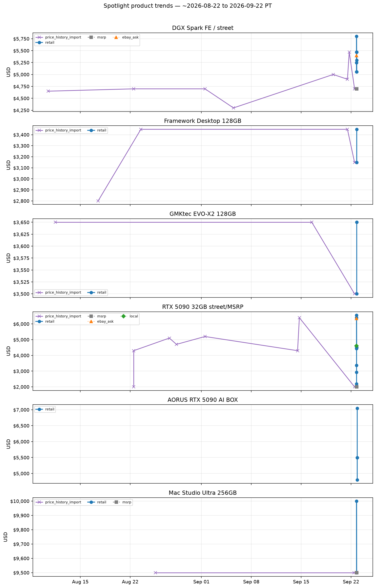Image resolution: width=376 pixels, height=588 pixels.
Task: Click the gray msrp square in the DGX Spark chart
Action: [x=356, y=89]
